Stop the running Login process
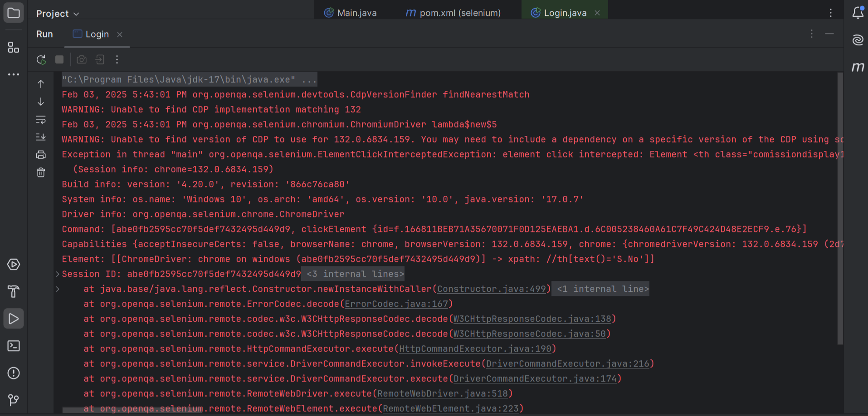 pyautogui.click(x=59, y=59)
